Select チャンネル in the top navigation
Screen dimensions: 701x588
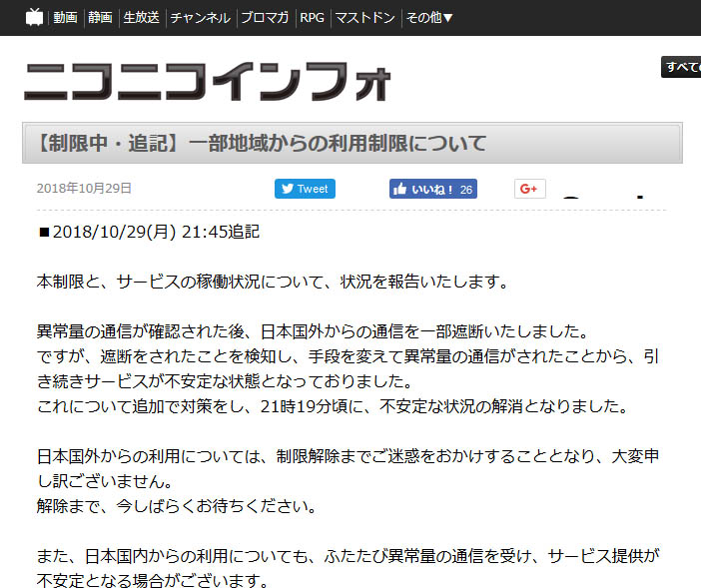(200, 17)
